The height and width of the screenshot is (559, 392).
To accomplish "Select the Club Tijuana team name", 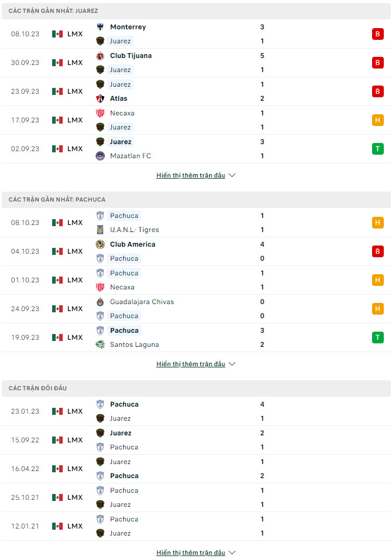I will (131, 56).
